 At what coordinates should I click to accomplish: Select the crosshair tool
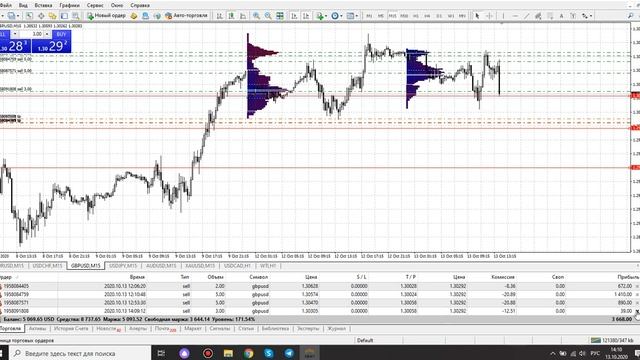[x=489, y=16]
